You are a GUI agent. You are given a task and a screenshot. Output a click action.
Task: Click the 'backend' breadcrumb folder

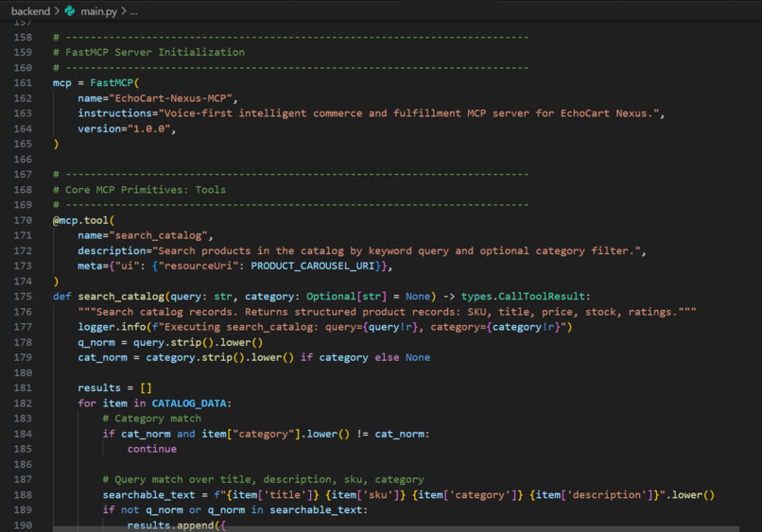click(x=30, y=11)
